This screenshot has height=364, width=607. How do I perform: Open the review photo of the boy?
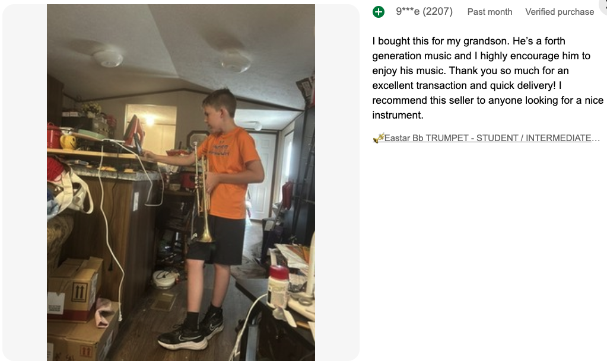point(181,182)
